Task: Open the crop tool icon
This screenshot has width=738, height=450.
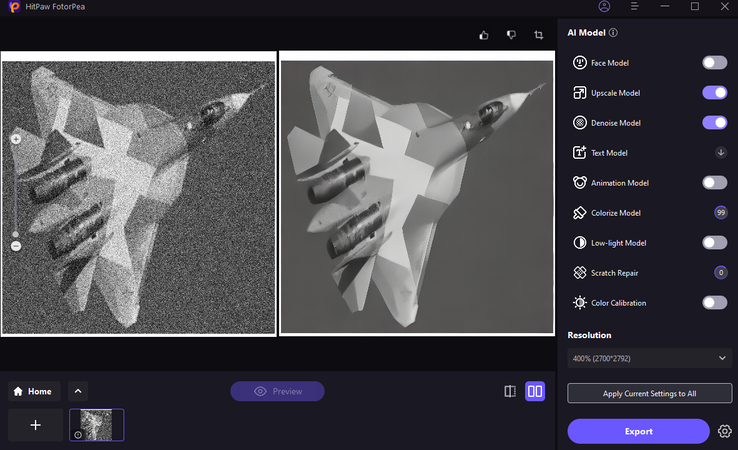Action: click(x=539, y=35)
